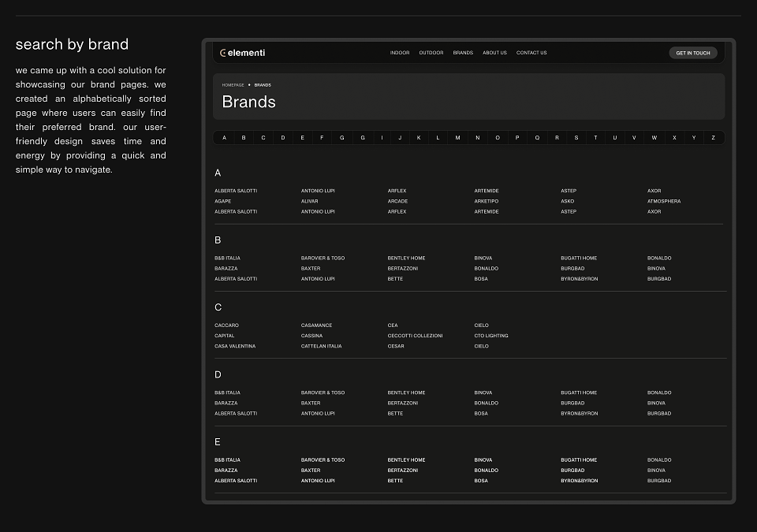Jump to letter V brands

pyautogui.click(x=634, y=138)
